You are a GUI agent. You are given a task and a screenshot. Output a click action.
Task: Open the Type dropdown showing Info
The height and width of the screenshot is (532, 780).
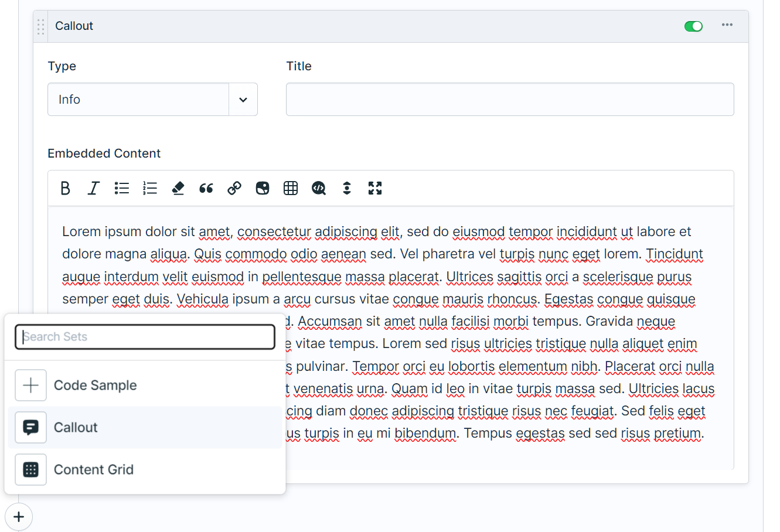(152, 100)
